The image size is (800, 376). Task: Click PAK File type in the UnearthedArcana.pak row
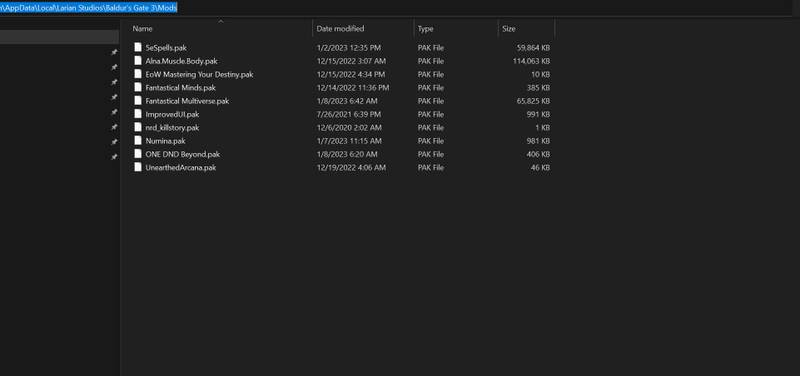(x=431, y=167)
